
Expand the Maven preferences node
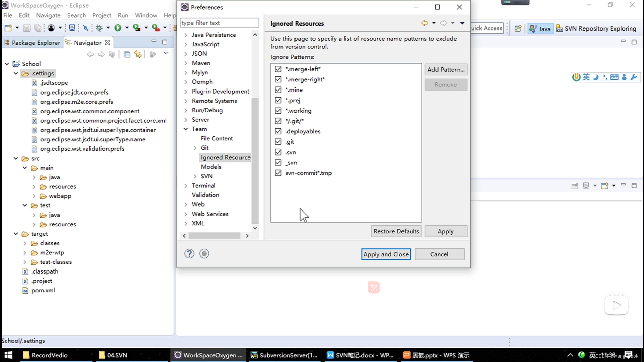pos(186,63)
